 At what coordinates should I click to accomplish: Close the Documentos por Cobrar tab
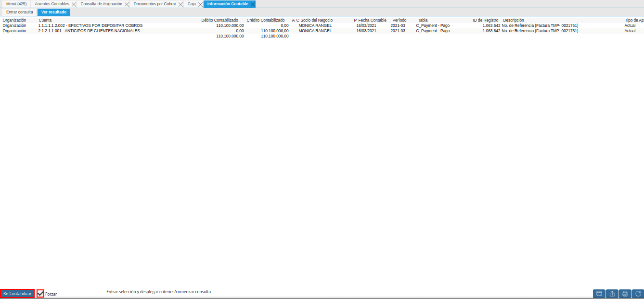[180, 4]
